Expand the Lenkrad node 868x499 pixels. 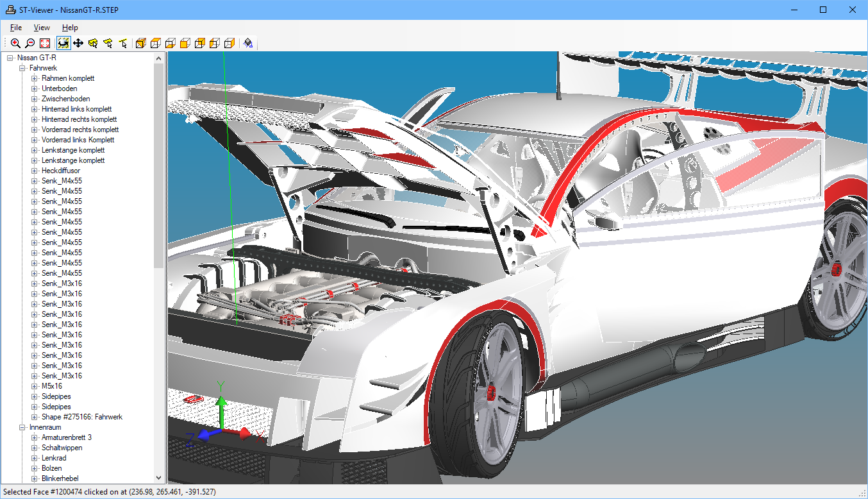click(35, 458)
